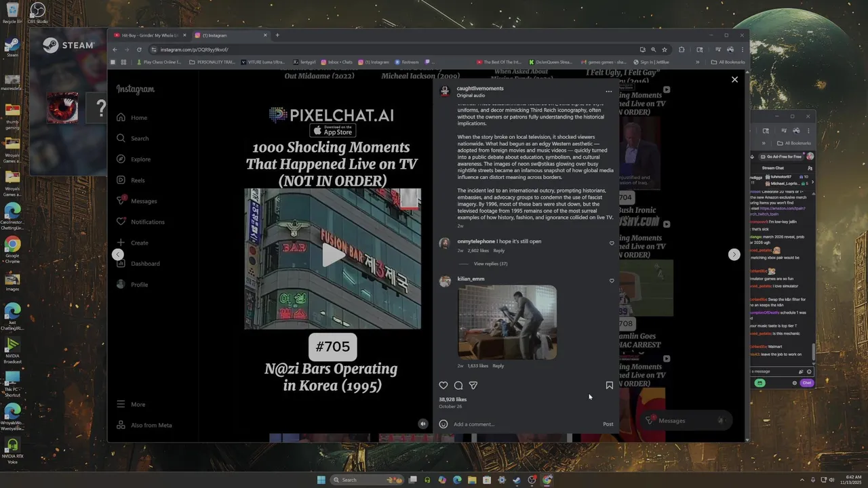Image resolution: width=868 pixels, height=488 pixels.
Task: Click the Chat button in the stream chat window
Action: pyautogui.click(x=806, y=383)
